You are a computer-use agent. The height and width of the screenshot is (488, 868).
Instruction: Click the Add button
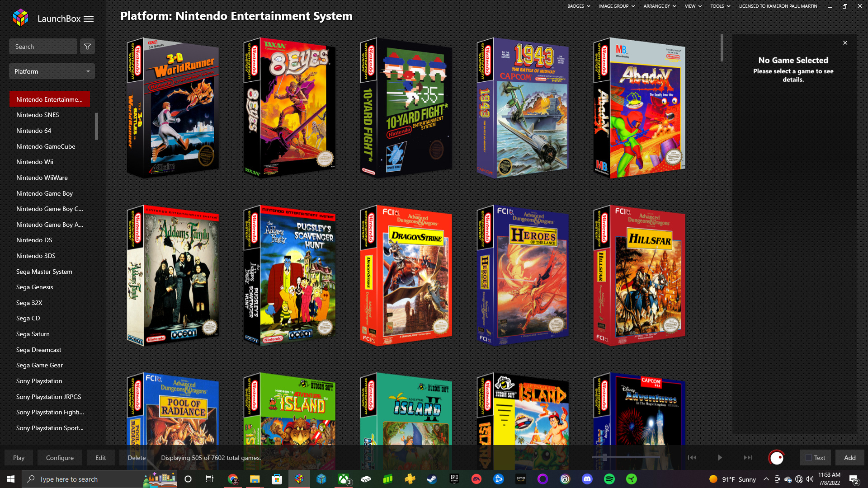point(849,458)
